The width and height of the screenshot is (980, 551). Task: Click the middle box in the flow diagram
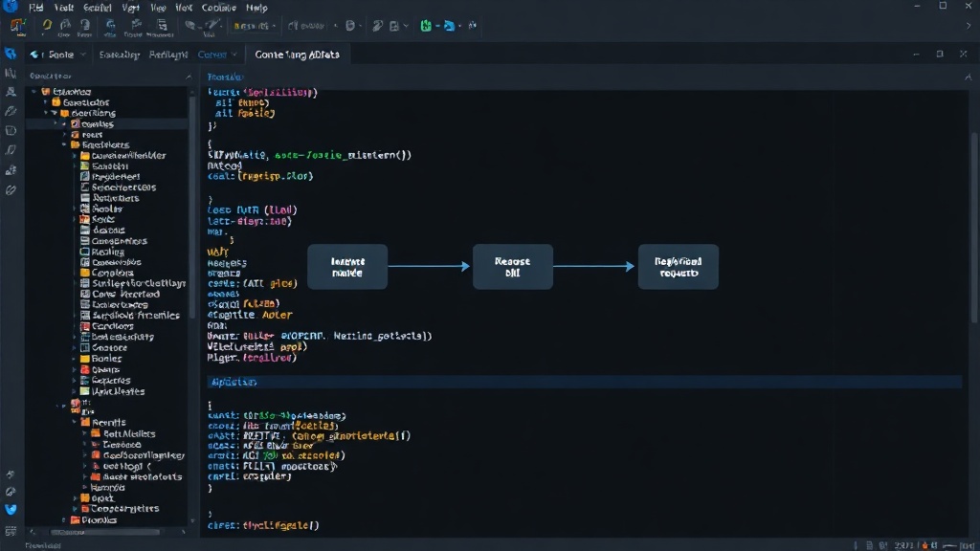(513, 267)
